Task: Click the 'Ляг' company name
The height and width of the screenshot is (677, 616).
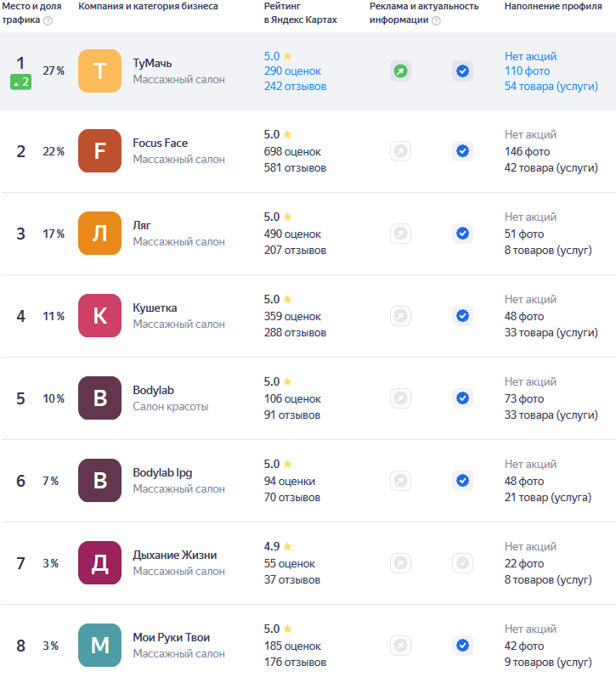Action: (142, 225)
